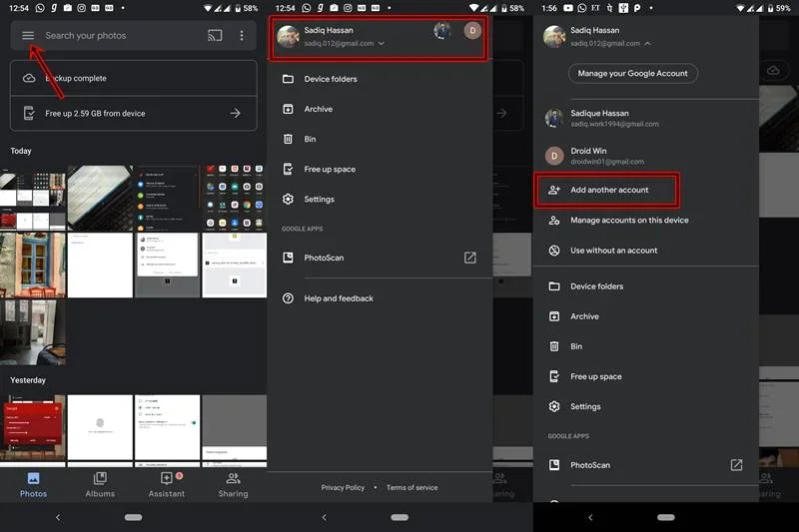Open the three-dot overflow menu
This screenshot has height=532, width=799.
(242, 36)
